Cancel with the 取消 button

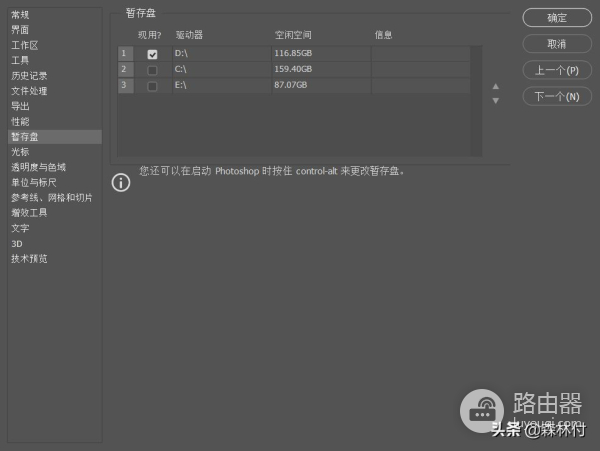click(x=557, y=44)
